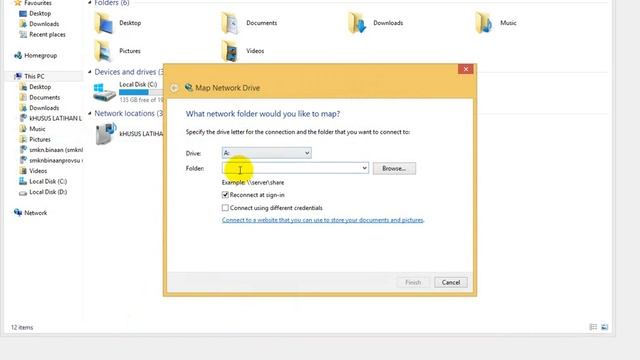Close the Map Network Drive dialog
The image size is (640, 360).
[466, 69]
